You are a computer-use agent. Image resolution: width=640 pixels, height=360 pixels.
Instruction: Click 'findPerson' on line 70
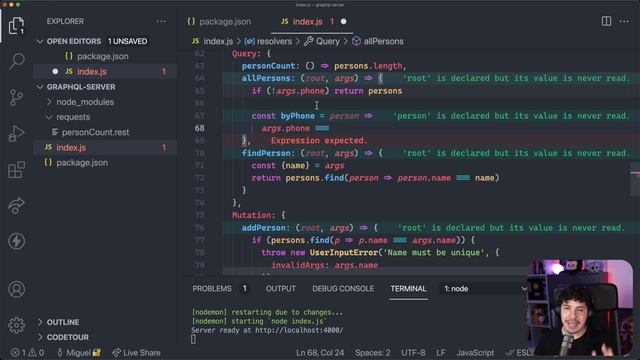266,153
